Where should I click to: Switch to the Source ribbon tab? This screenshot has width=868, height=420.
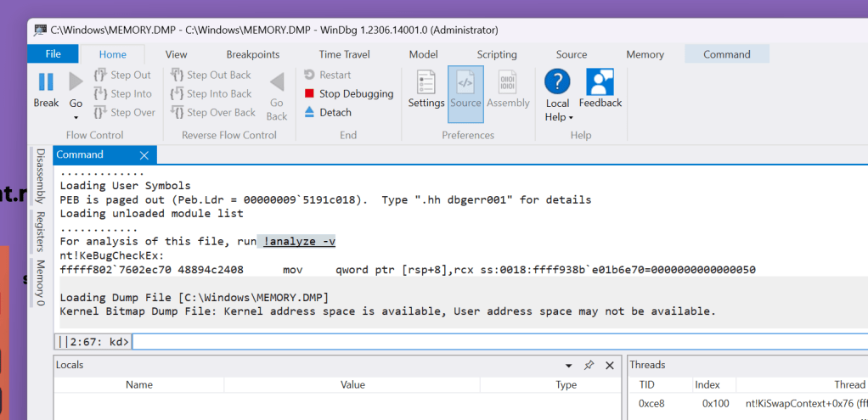pos(572,54)
